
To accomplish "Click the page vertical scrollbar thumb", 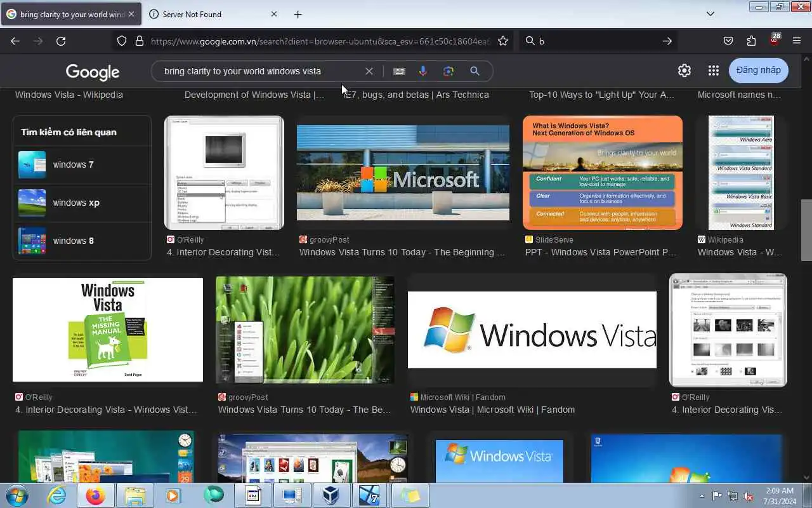I will [806, 230].
